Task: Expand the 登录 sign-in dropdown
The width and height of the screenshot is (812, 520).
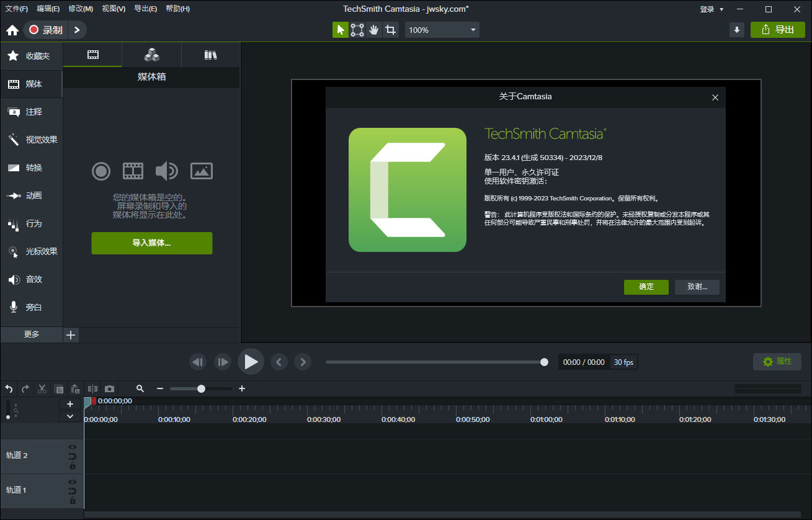Action: [712, 9]
